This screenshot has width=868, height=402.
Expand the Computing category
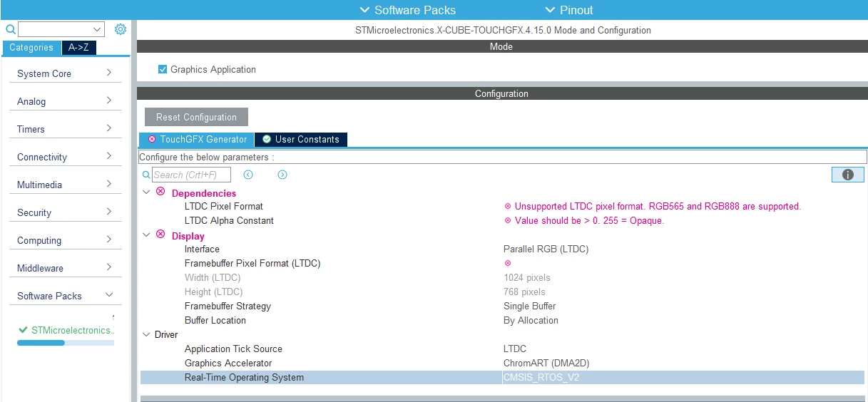pyautogui.click(x=109, y=239)
